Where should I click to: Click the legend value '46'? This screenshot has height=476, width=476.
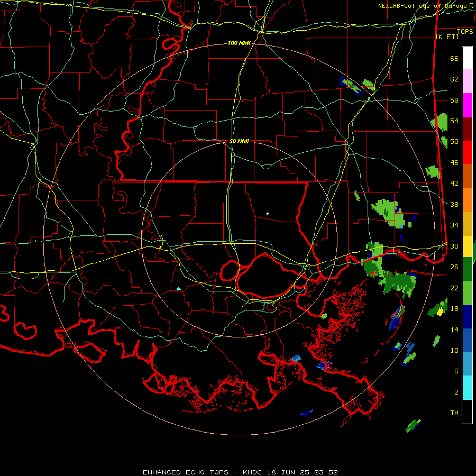[x=454, y=163]
